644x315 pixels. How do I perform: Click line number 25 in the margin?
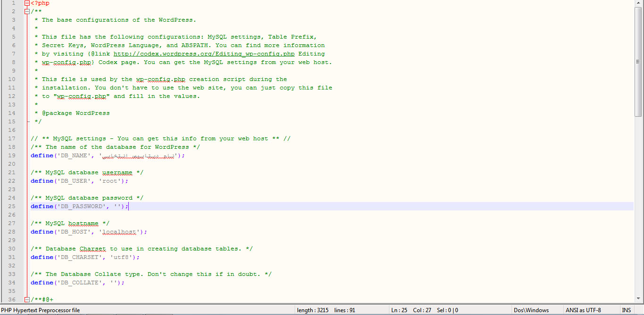12,206
